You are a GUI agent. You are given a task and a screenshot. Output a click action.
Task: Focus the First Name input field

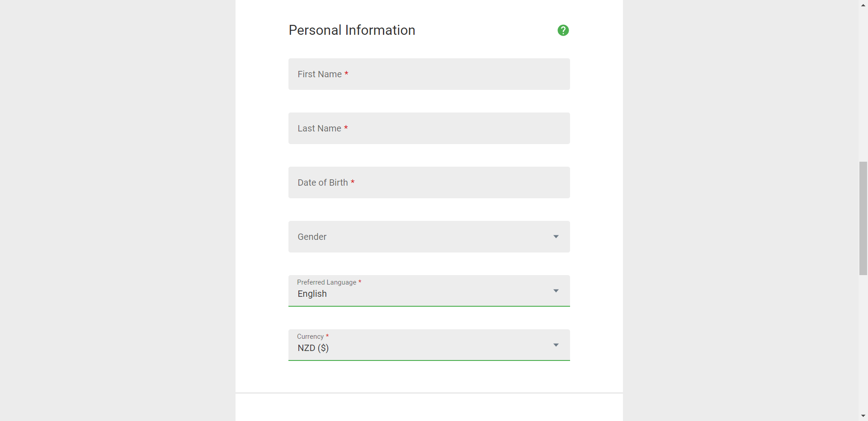[429, 74]
